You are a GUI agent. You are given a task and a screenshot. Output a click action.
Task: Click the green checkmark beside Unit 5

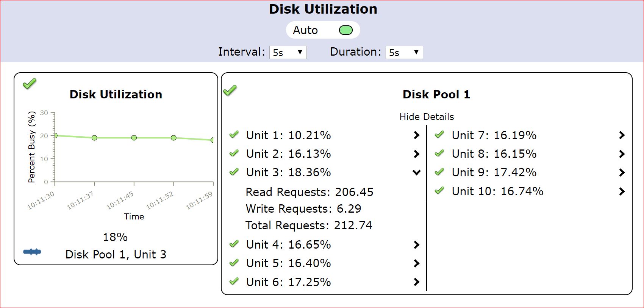pos(234,263)
